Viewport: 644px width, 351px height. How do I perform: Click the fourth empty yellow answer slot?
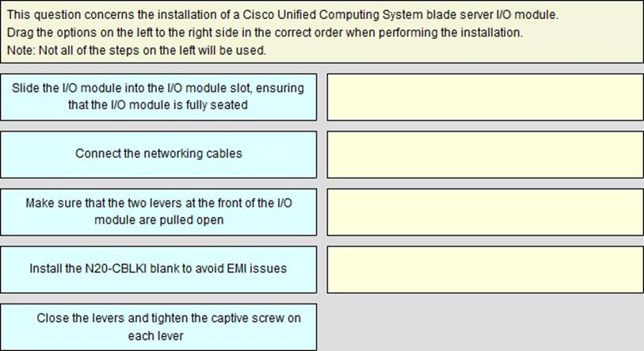[x=485, y=269]
